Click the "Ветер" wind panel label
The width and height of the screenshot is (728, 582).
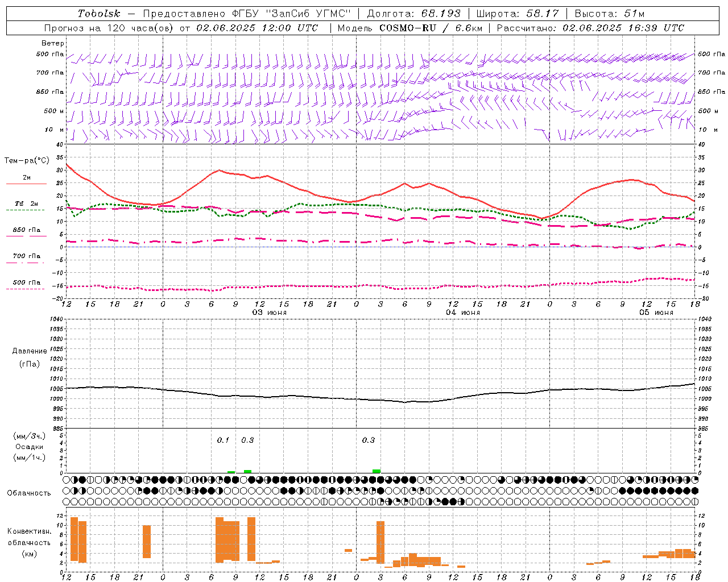tap(53, 43)
